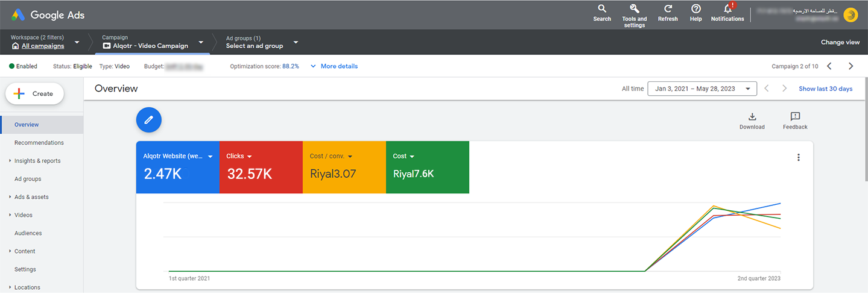The image size is (868, 297).
Task: Expand Insights & reports in sidebar
Action: click(37, 161)
